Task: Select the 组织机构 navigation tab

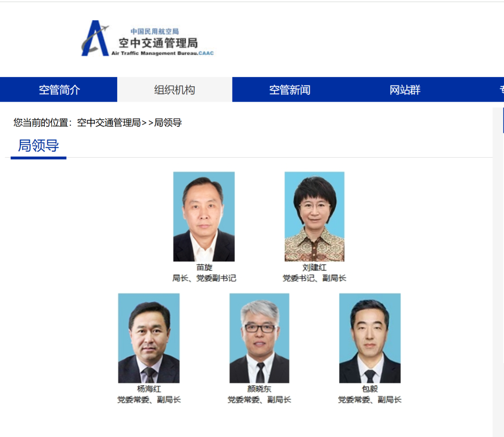Action: [175, 90]
